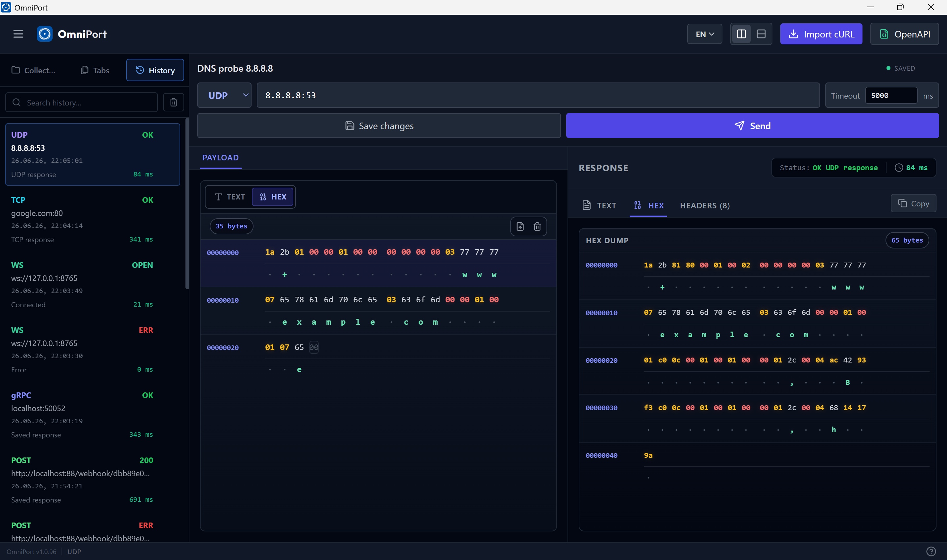Click the OmniPort title bar app icon
Viewport: 947px width, 560px height.
pos(6,7)
